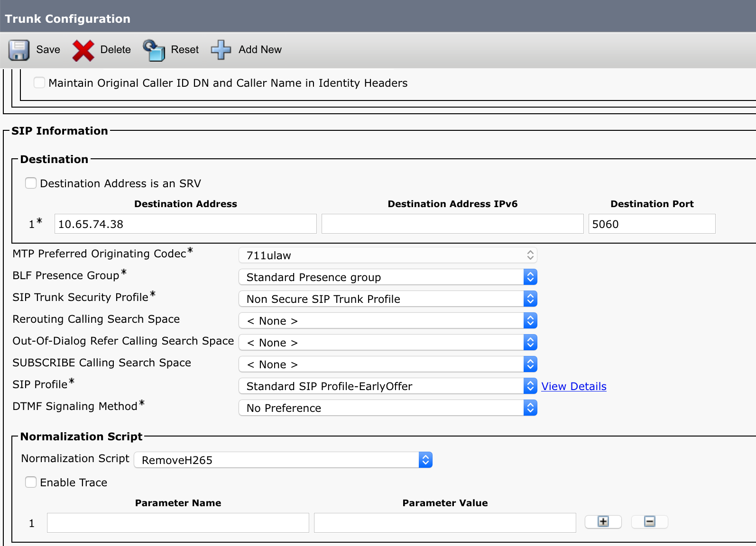Click the Save text button
The width and height of the screenshot is (756, 546).
click(x=48, y=50)
